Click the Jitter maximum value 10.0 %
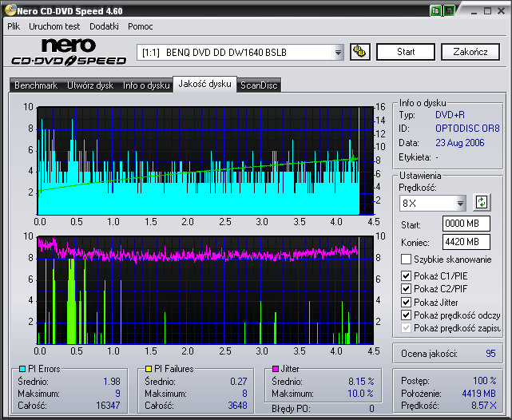 pyautogui.click(x=360, y=394)
